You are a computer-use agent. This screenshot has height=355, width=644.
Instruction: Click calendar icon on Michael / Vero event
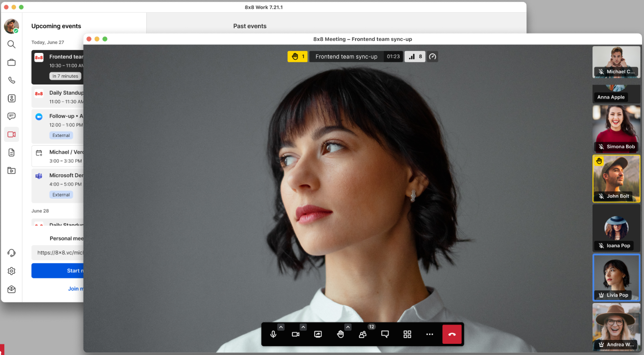[x=39, y=152]
